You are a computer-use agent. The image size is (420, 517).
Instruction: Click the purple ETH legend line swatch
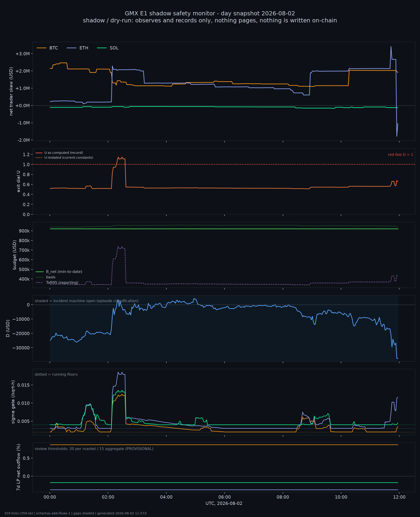[x=71, y=48]
